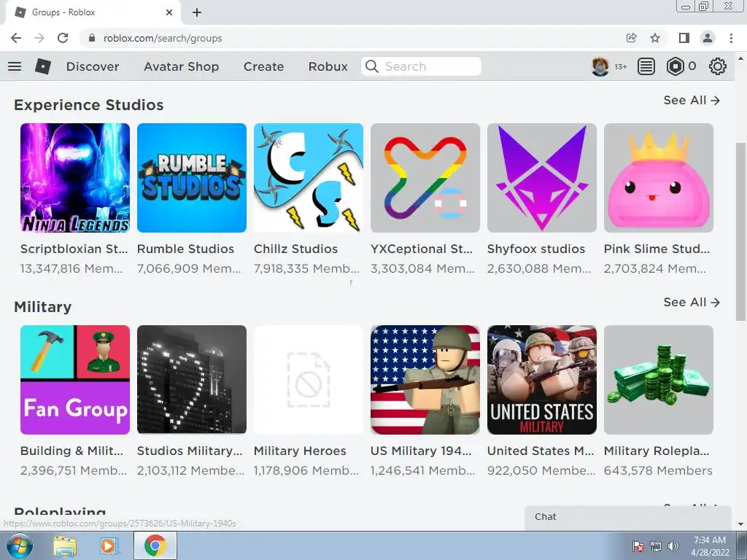Close the Groups - Roblox tab
Screen dimensions: 747x560
(169, 12)
